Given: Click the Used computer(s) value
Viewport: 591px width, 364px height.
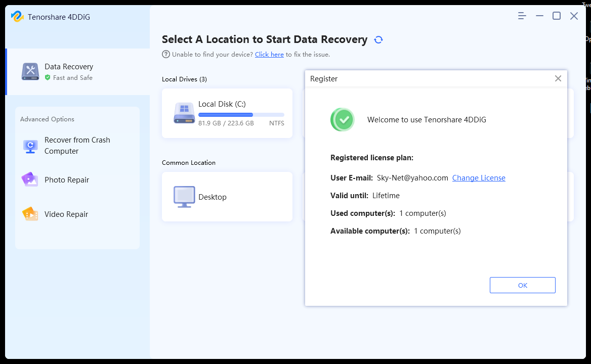Looking at the screenshot, I should 423,213.
